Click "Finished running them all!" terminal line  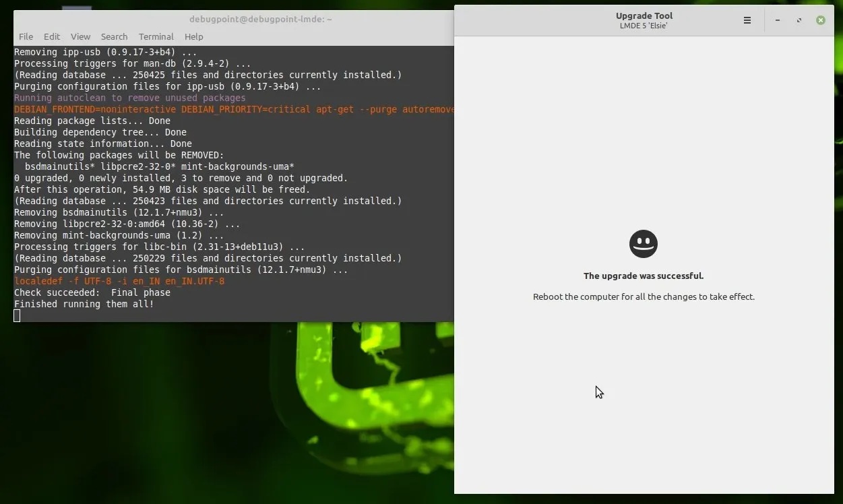click(x=84, y=304)
